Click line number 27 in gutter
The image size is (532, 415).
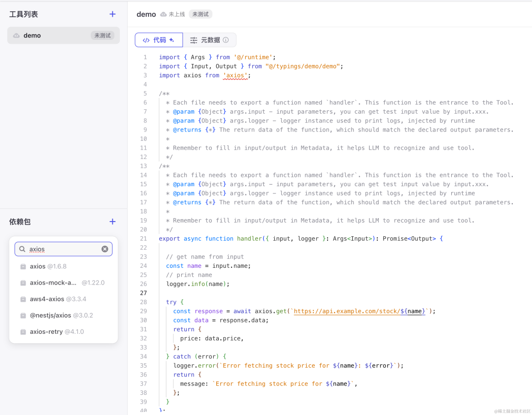(143, 293)
